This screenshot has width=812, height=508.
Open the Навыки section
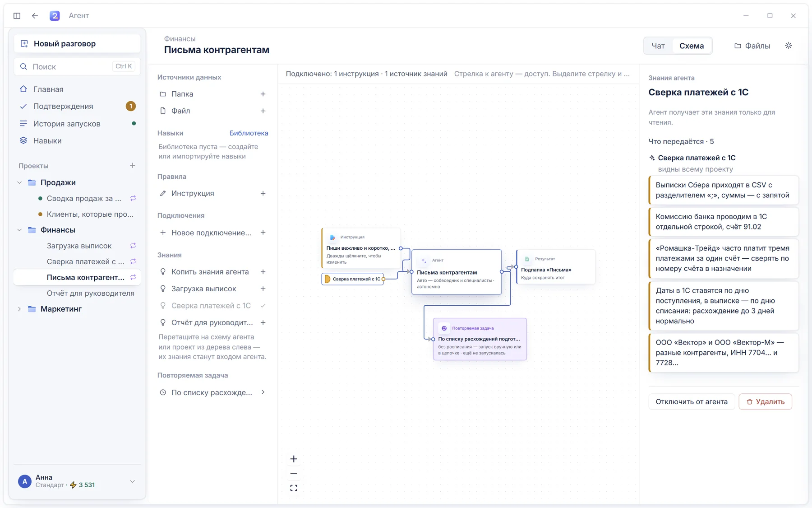(77, 140)
